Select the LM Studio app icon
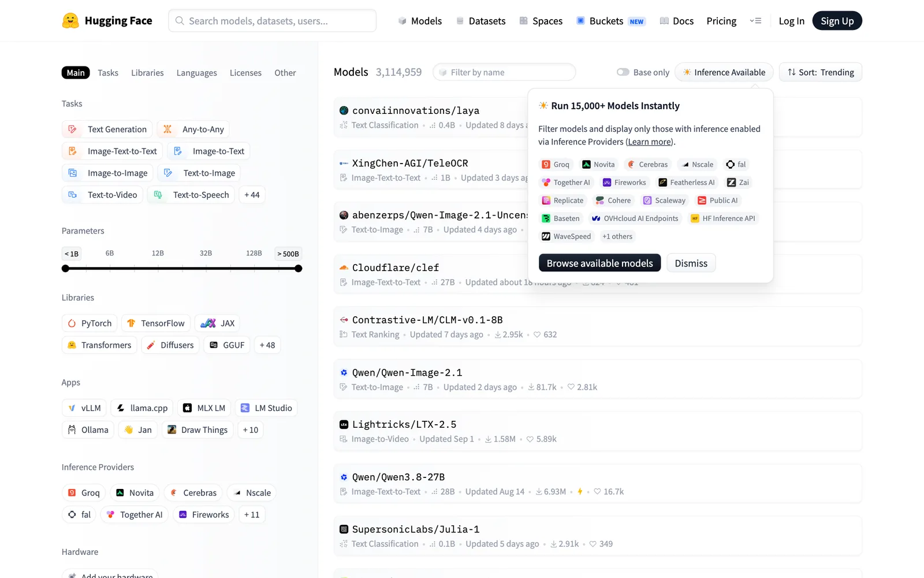The image size is (924, 578). 245,408
